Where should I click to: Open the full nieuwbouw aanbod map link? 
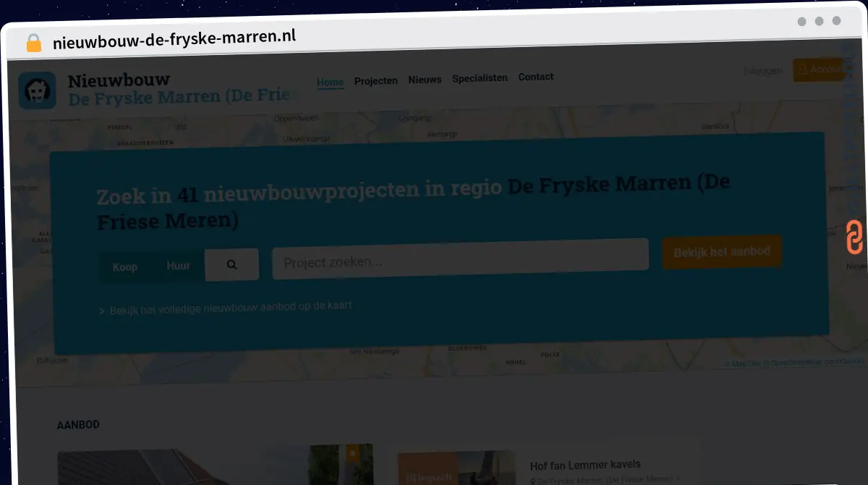(231, 308)
